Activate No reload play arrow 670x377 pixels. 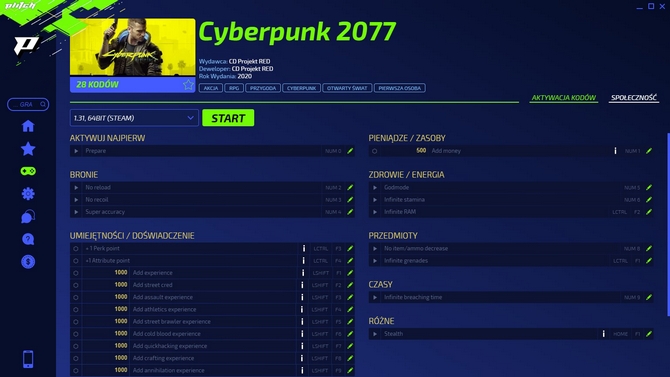coord(76,187)
